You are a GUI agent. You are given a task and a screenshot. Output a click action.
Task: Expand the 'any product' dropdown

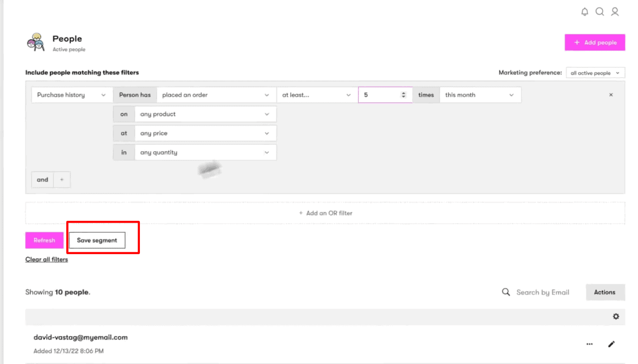point(205,114)
